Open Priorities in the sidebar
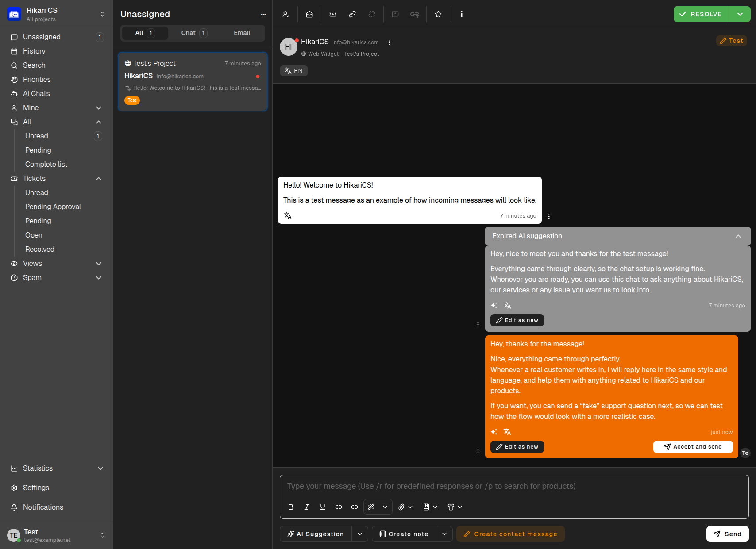The height and width of the screenshot is (549, 756). [x=57, y=80]
